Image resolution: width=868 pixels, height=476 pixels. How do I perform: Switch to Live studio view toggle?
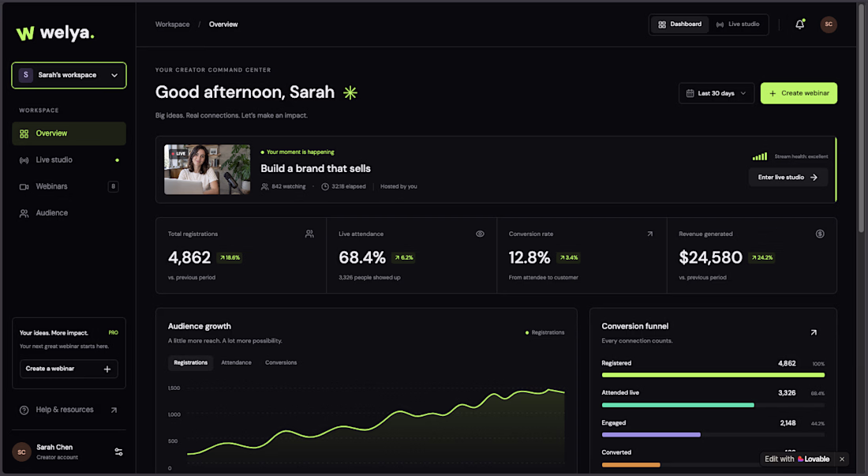738,24
